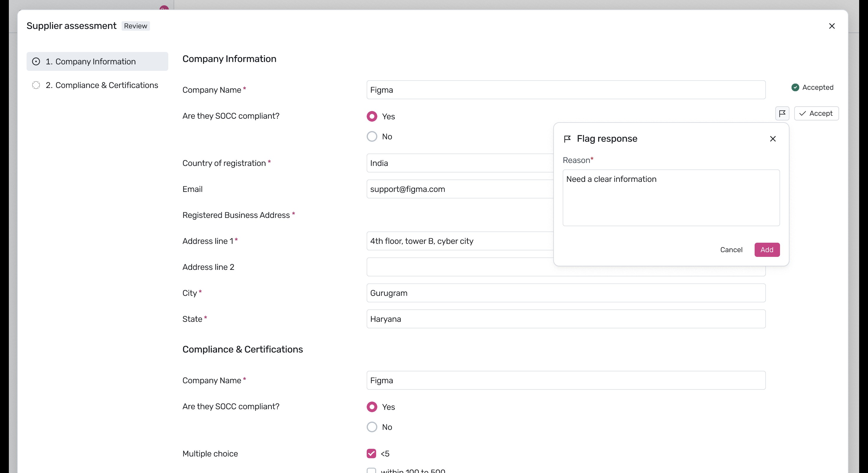Click the Company Information section heading
This screenshot has width=868, height=473.
click(229, 59)
